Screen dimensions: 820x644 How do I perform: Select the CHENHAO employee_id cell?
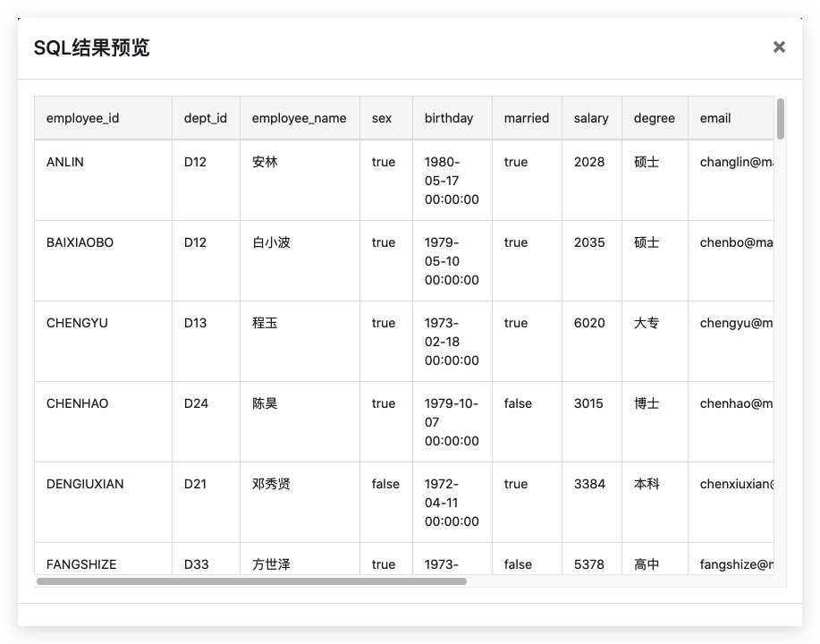point(103,422)
